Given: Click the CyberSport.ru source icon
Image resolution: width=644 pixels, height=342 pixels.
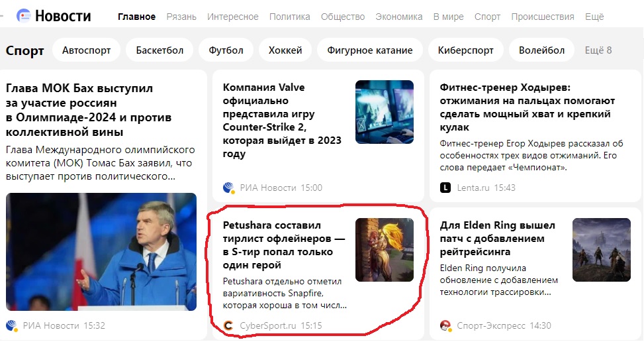Looking at the screenshot, I should [x=228, y=325].
